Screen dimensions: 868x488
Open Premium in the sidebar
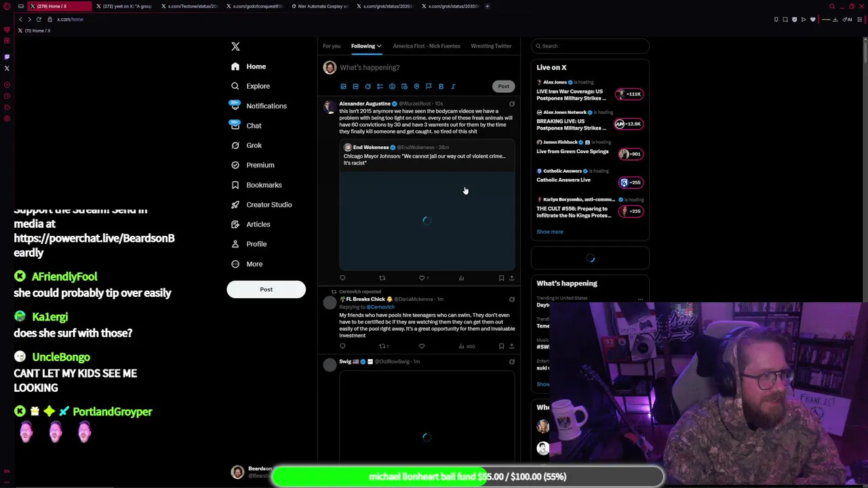click(x=252, y=165)
